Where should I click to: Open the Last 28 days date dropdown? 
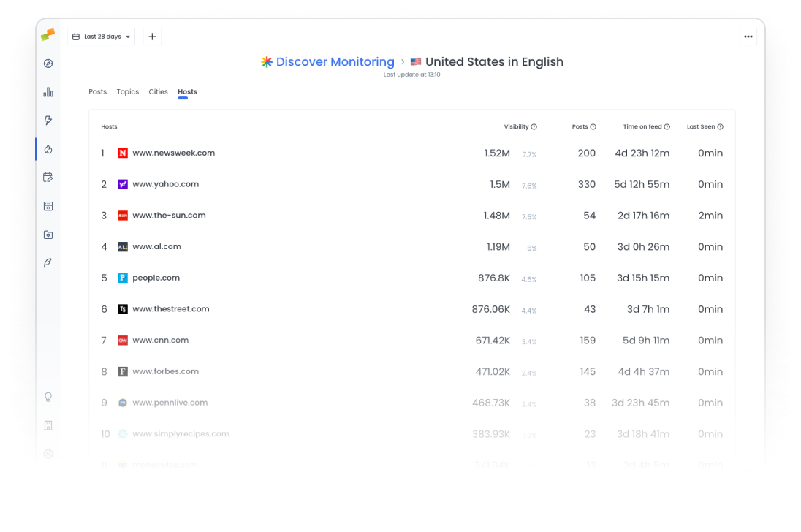point(100,36)
